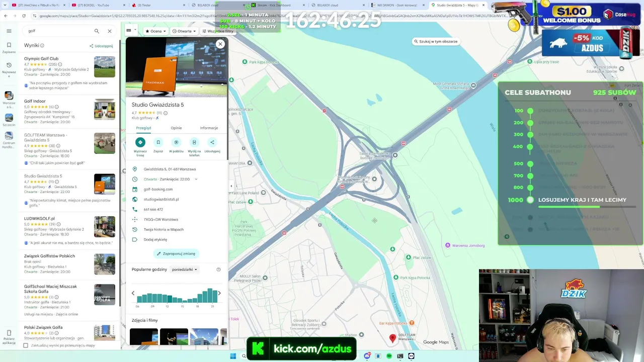Click the search magnifier icon
Screen dimensions: 644x362
(x=97, y=31)
